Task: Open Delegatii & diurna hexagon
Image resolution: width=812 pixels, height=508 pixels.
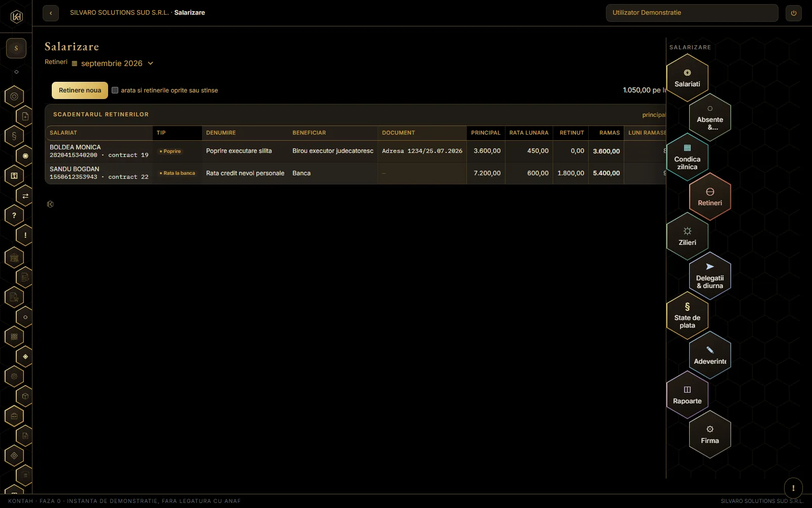Action: [x=710, y=276]
